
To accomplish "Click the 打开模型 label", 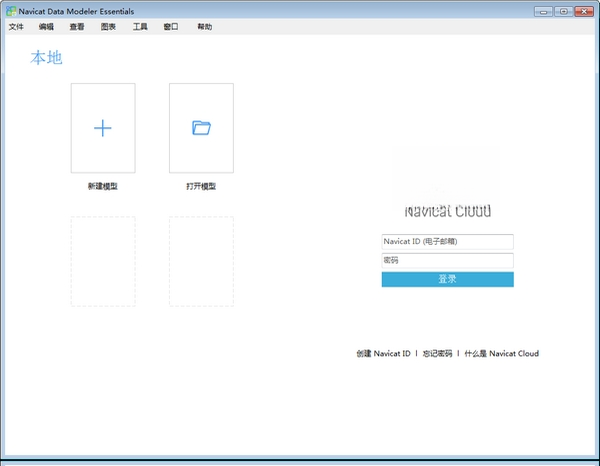I will click(x=201, y=186).
